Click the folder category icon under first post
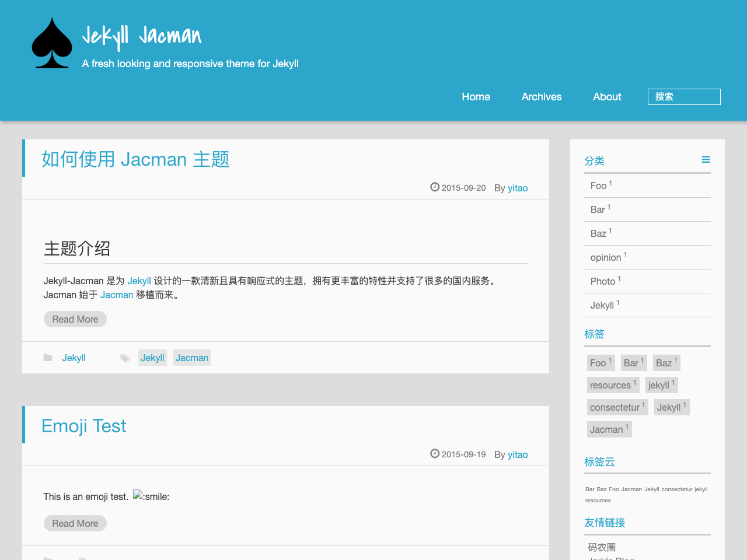The image size is (747, 560). click(49, 357)
